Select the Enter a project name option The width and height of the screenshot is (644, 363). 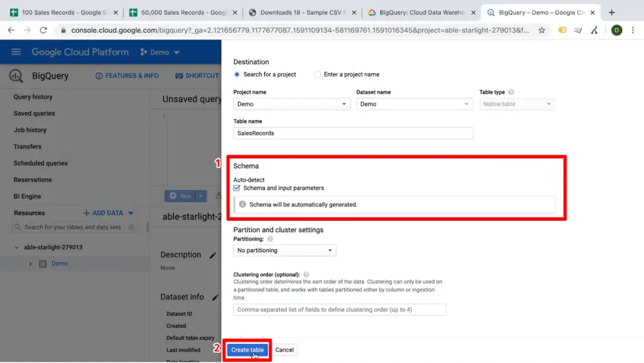point(318,74)
